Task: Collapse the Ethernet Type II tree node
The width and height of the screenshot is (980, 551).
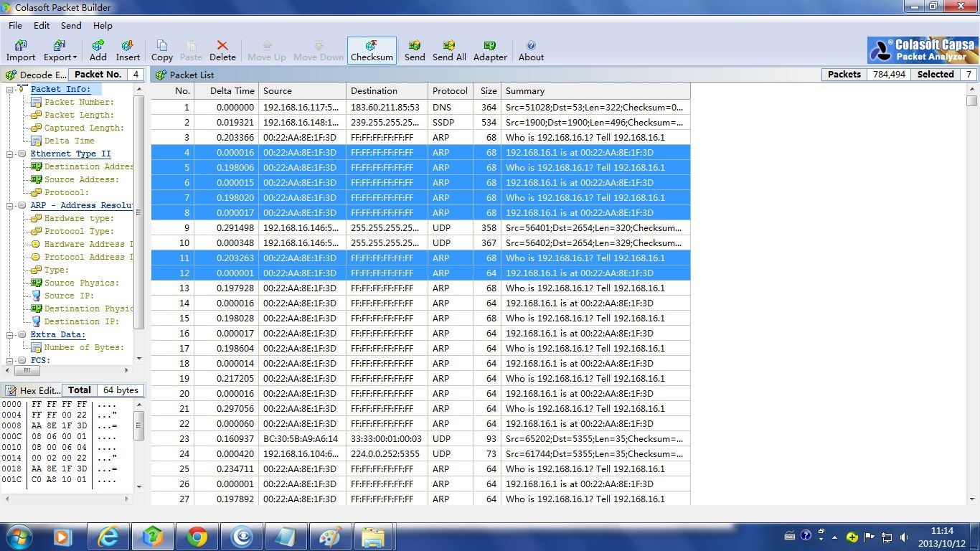Action: point(11,154)
